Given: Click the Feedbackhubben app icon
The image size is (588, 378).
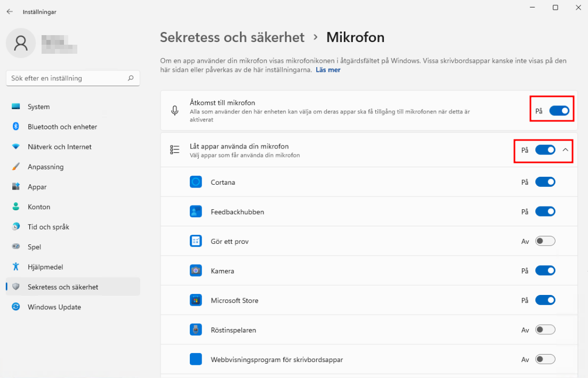Looking at the screenshot, I should tap(196, 212).
